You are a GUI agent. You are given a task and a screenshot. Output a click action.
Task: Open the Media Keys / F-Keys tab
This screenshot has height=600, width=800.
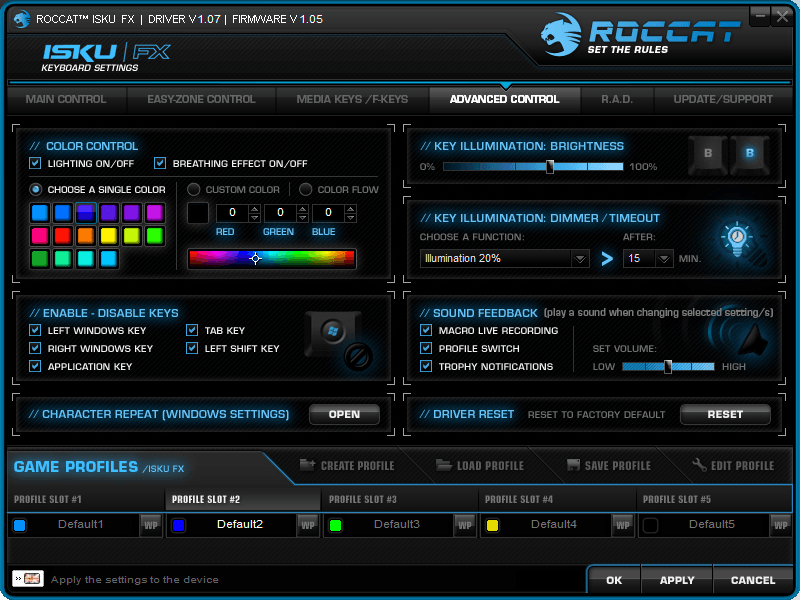coord(353,99)
